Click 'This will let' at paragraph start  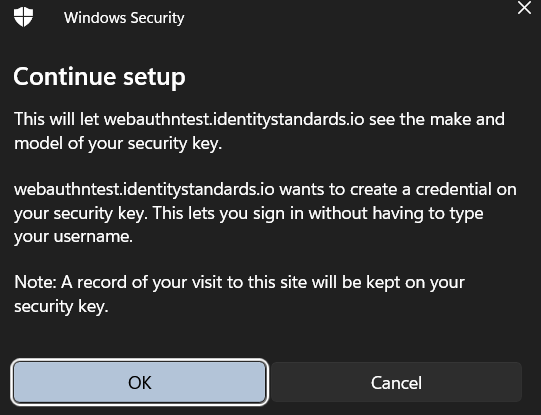(x=57, y=119)
